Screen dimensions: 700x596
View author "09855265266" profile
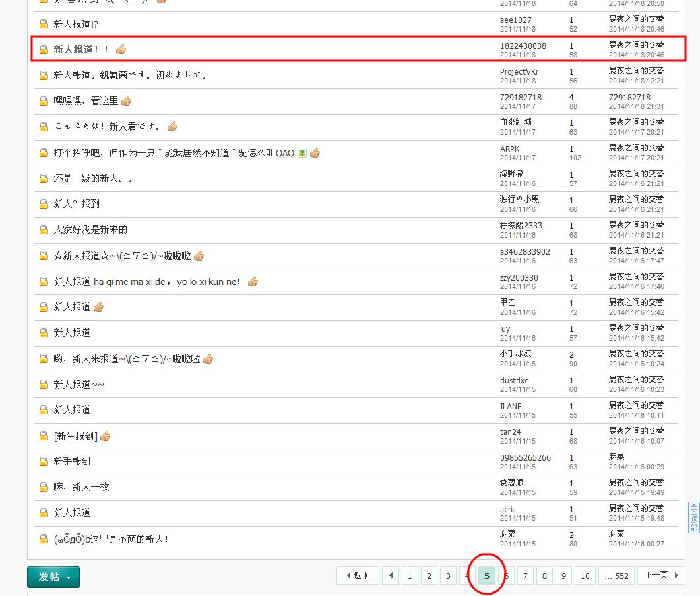525,457
